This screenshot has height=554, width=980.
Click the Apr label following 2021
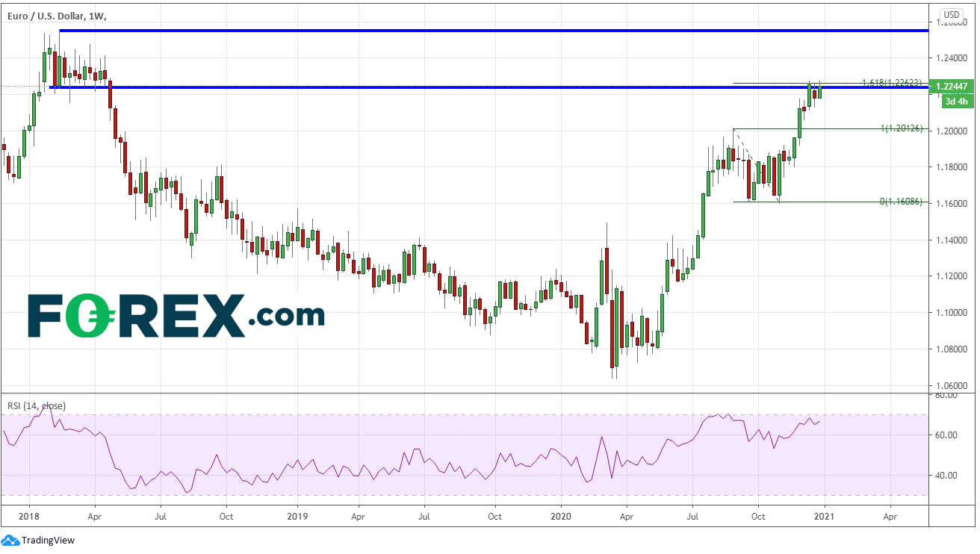[x=890, y=516]
